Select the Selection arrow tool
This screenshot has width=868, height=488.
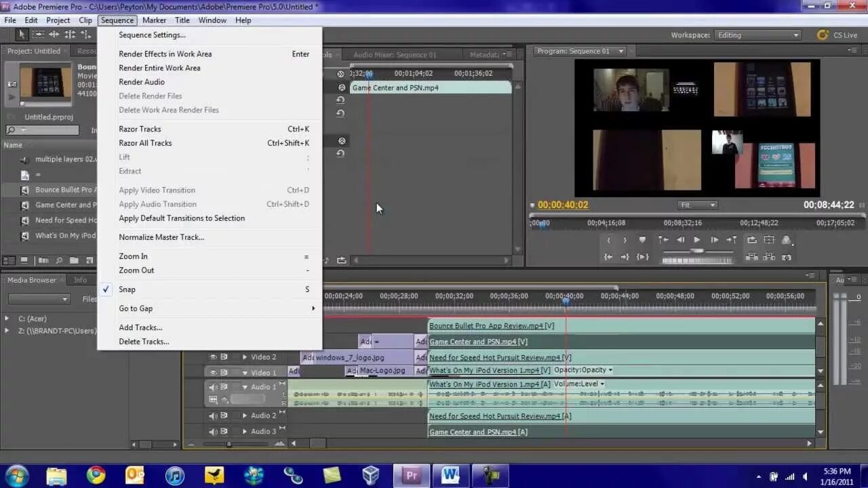pos(22,35)
